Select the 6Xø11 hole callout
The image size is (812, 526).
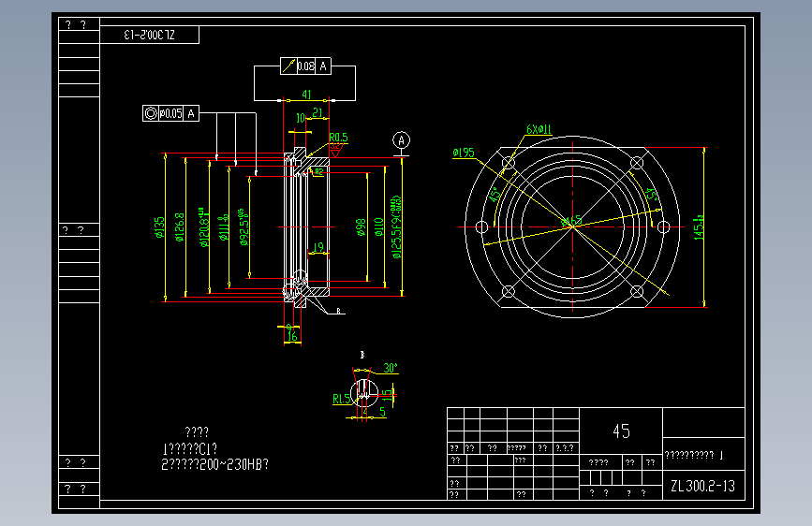pos(539,129)
